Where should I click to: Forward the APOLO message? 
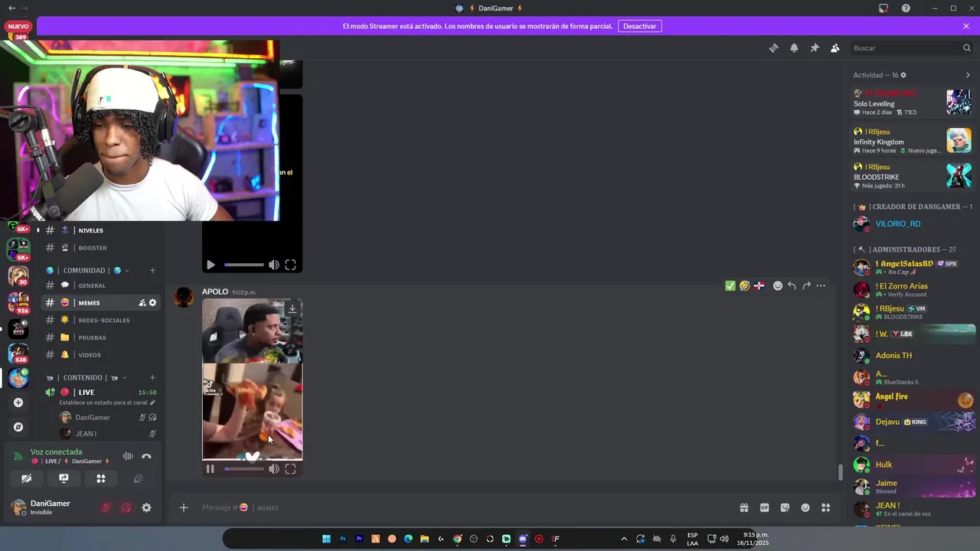click(x=806, y=285)
